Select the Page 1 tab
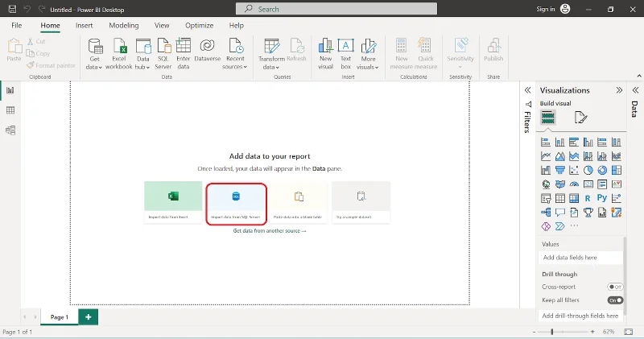The image size is (644, 339). [59, 317]
